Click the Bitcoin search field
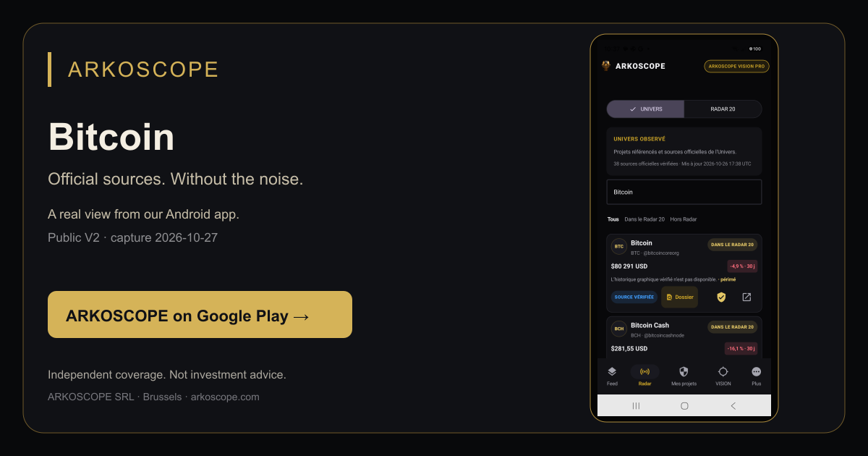 684,192
